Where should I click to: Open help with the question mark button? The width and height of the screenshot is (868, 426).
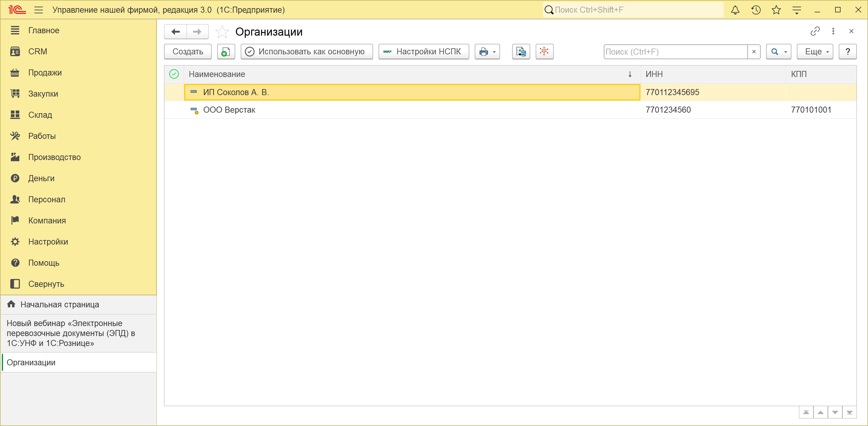pyautogui.click(x=847, y=52)
